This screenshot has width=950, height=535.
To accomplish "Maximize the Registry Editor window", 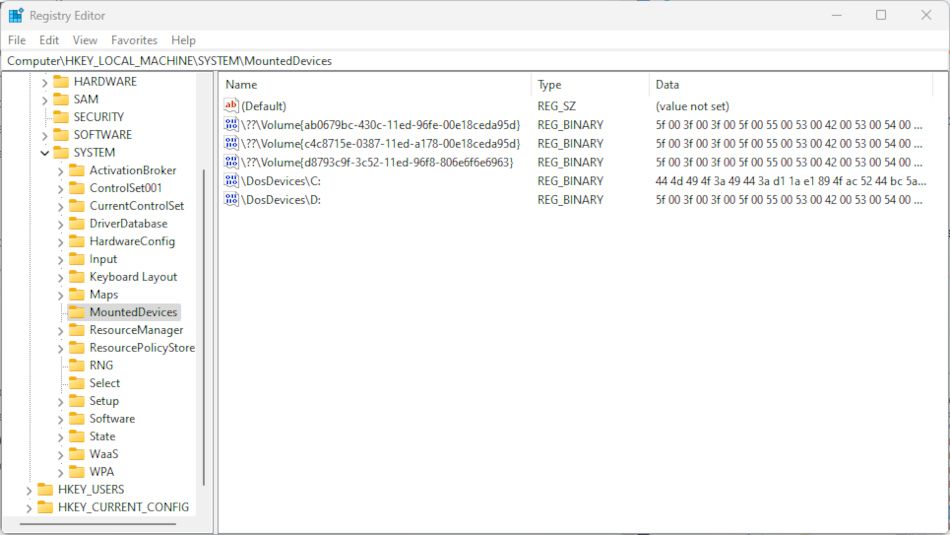I will [881, 15].
